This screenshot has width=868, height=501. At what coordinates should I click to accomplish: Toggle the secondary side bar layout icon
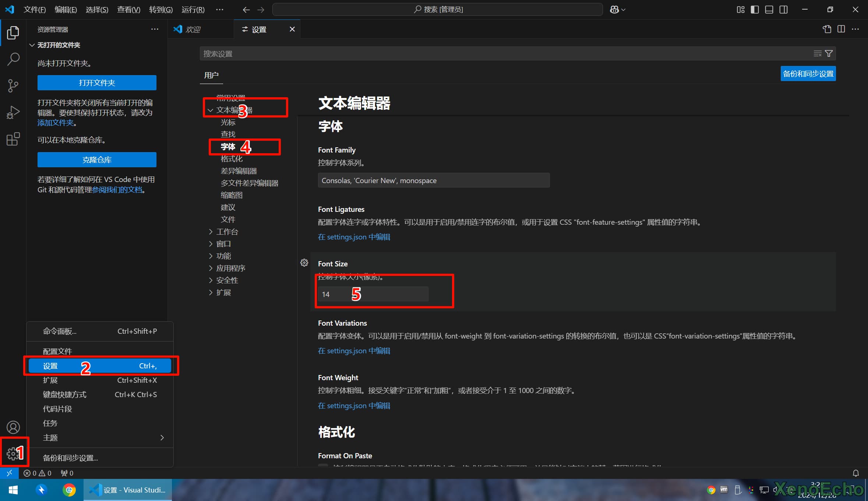783,10
